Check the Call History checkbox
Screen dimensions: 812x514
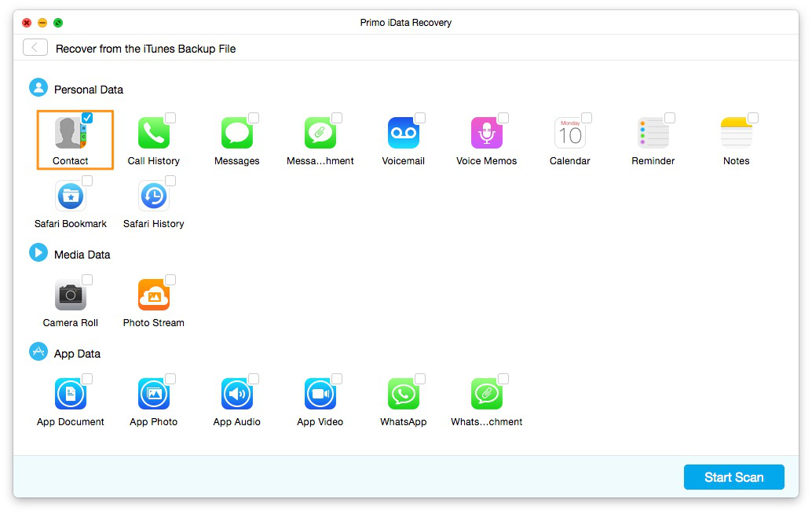coord(170,118)
